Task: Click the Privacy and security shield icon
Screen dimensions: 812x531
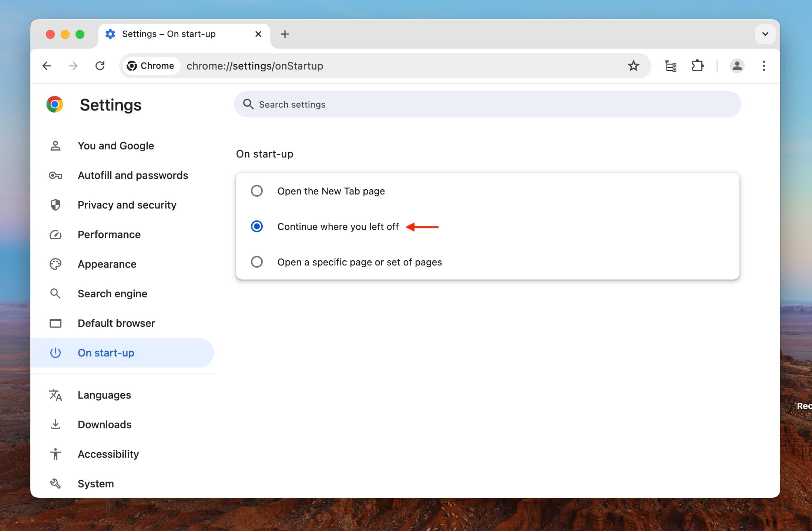Action: click(55, 205)
